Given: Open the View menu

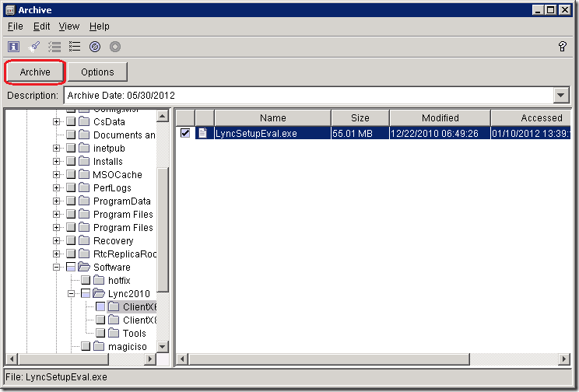Looking at the screenshot, I should [x=69, y=26].
